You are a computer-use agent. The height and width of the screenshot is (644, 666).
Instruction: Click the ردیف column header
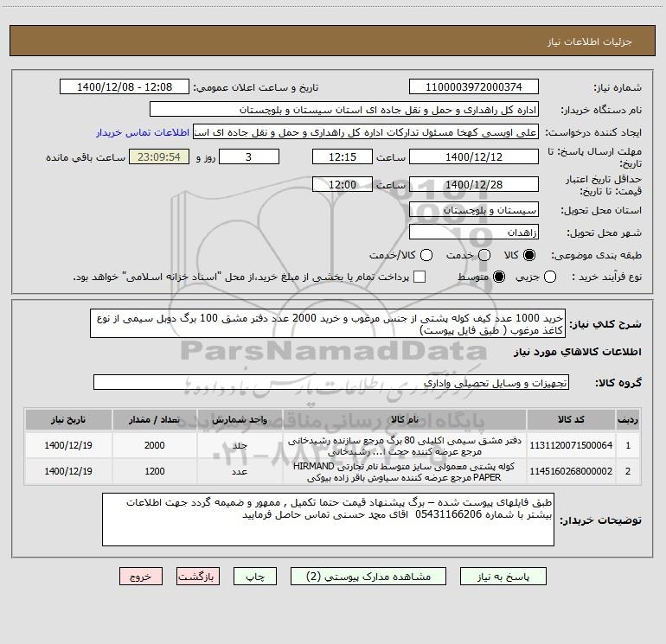tap(628, 419)
